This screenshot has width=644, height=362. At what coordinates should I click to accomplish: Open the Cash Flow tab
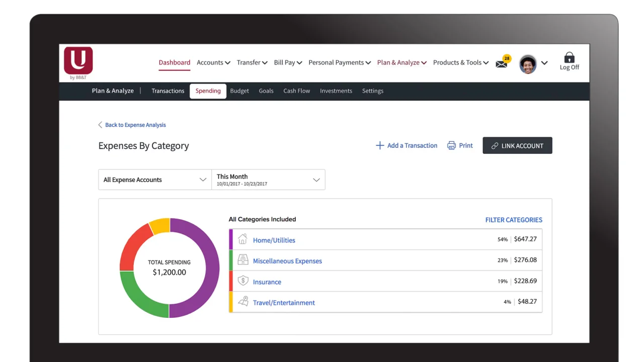(297, 91)
